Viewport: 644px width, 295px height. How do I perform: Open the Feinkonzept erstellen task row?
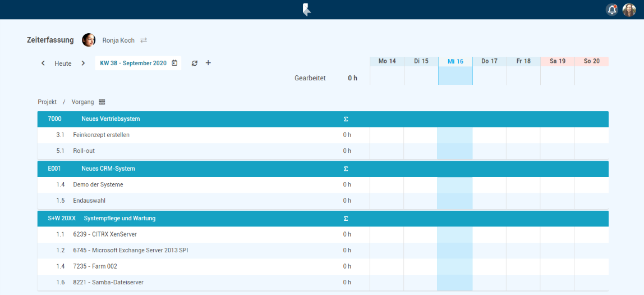101,135
